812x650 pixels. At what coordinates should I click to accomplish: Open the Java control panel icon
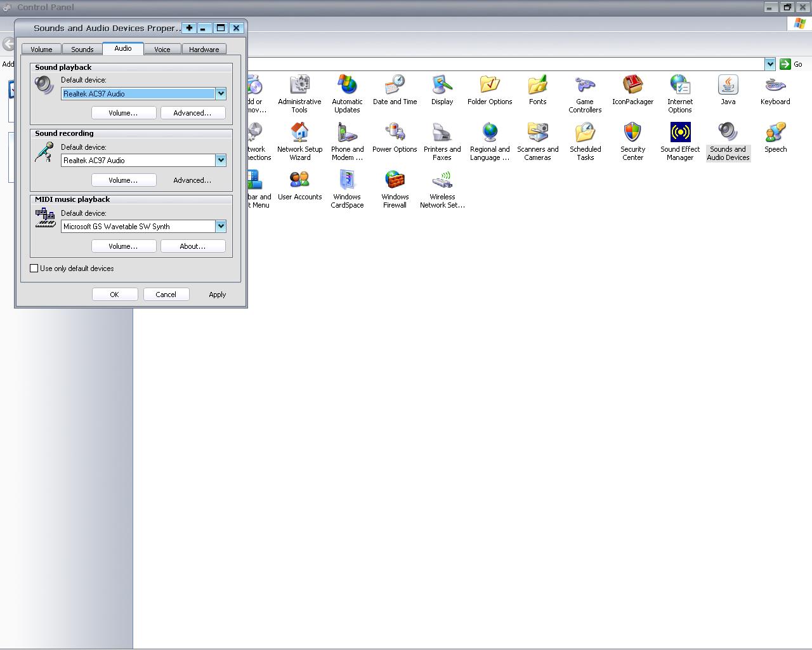728,90
